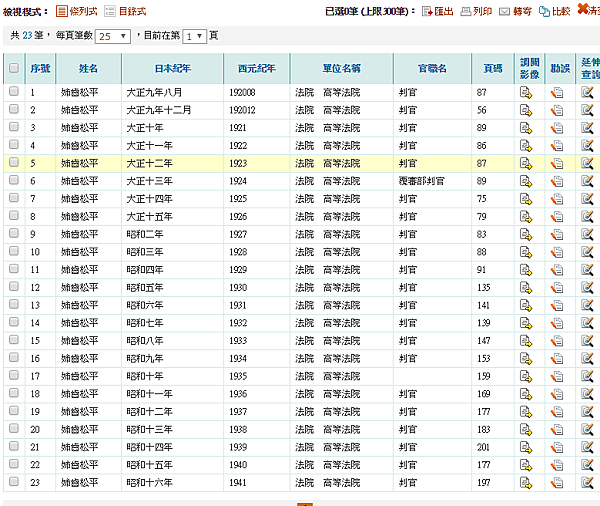Sort by the 日本紀年 column header
Screen dimensions: 600x506
pyautogui.click(x=173, y=69)
